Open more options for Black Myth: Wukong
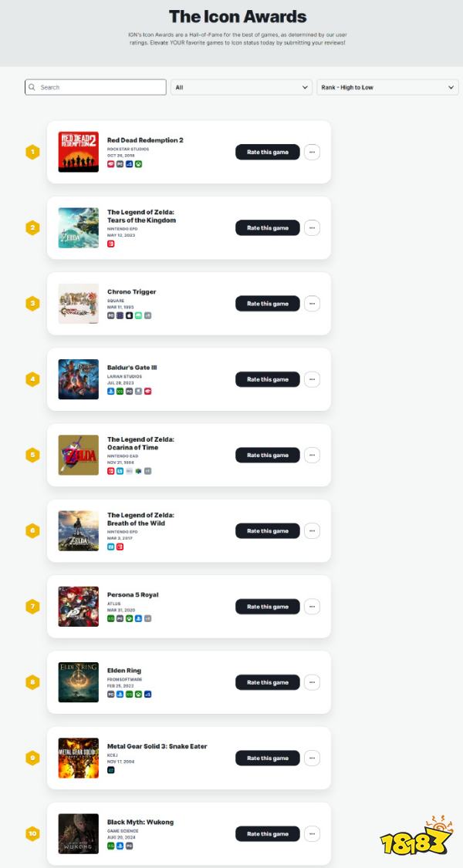463x868 pixels. click(x=312, y=833)
